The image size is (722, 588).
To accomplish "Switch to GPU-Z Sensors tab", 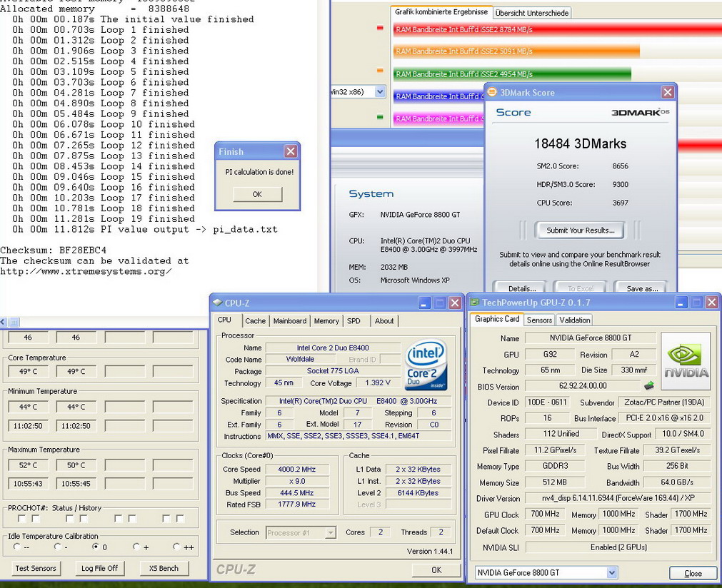I will [539, 320].
